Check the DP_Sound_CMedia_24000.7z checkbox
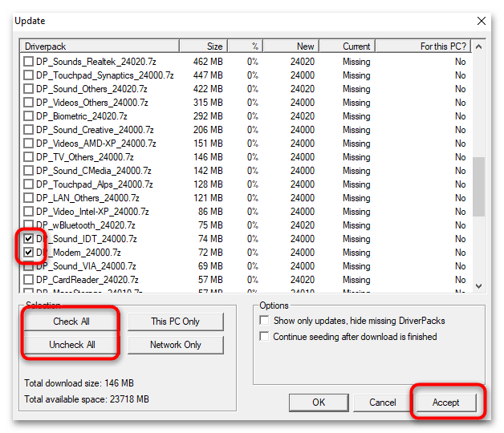 (29, 171)
